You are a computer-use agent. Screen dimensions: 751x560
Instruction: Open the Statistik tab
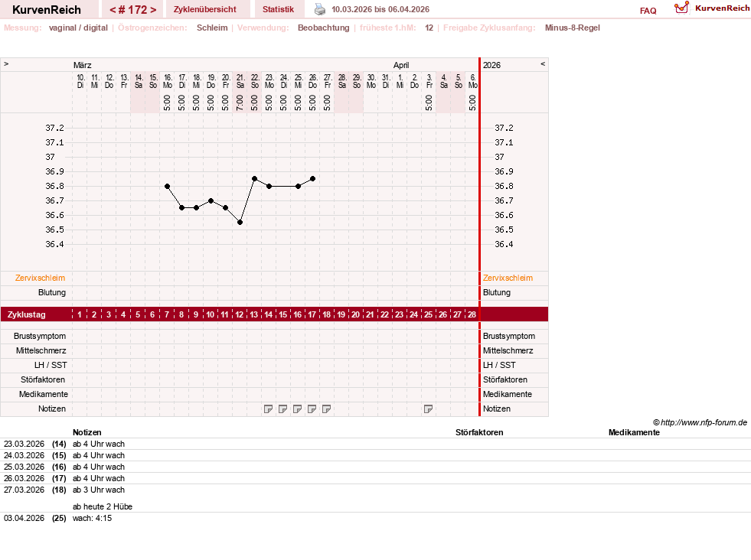point(278,9)
